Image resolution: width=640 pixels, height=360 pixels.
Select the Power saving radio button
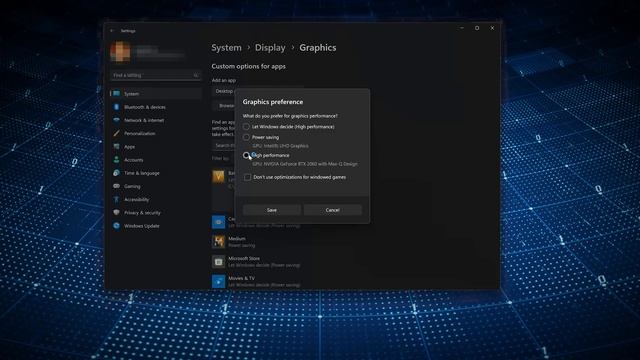[x=246, y=137]
